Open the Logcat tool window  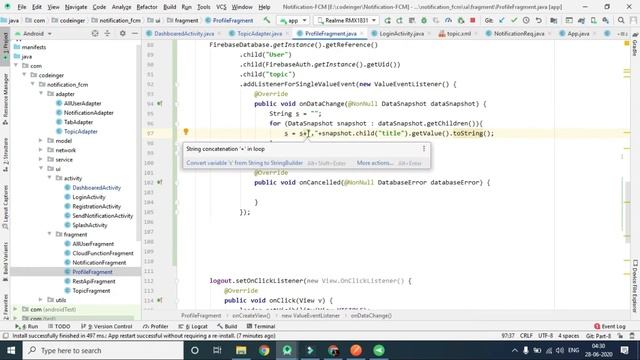click(193, 326)
